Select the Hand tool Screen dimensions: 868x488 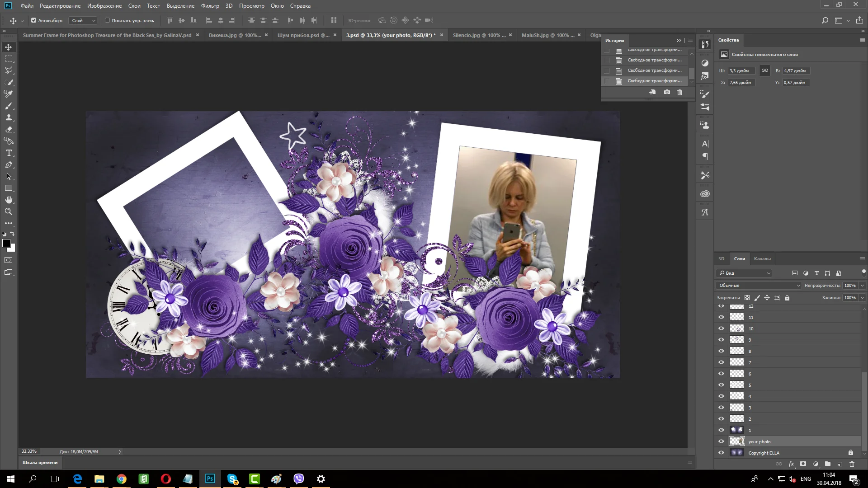pos(9,200)
